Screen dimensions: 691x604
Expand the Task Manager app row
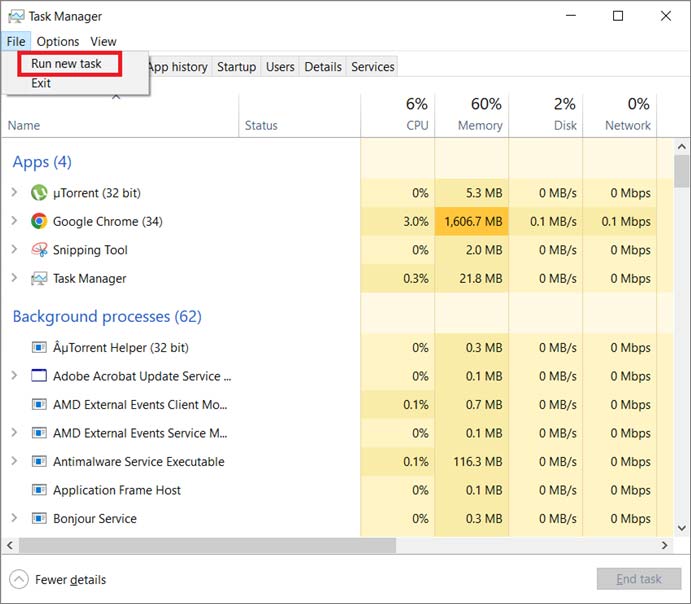click(x=14, y=278)
